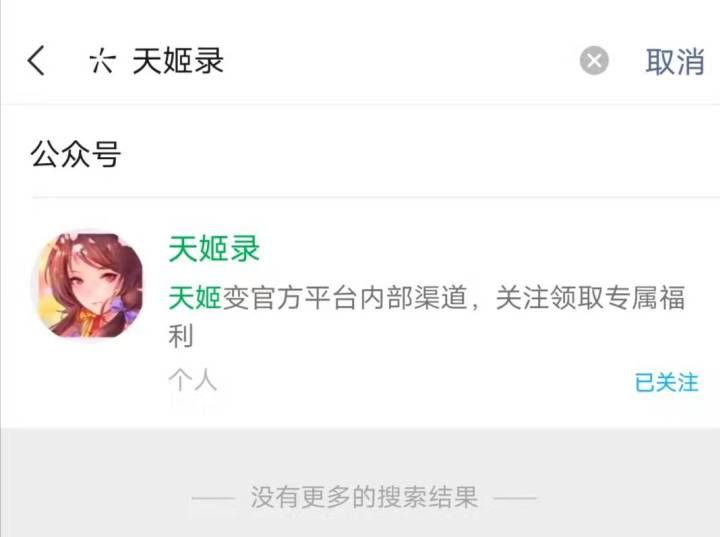Tap the 没有更多的搜索结果 footer message
This screenshot has height=537, width=720.
364,497
